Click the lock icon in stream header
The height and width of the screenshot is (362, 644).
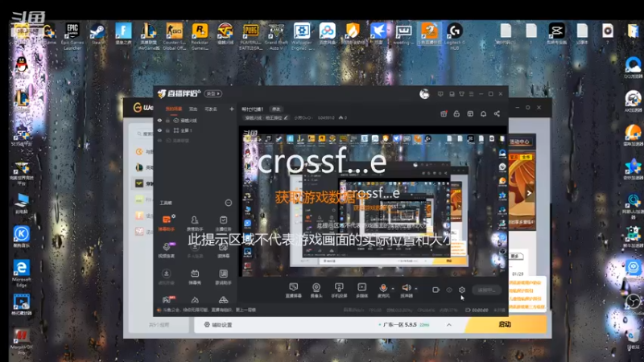456,113
